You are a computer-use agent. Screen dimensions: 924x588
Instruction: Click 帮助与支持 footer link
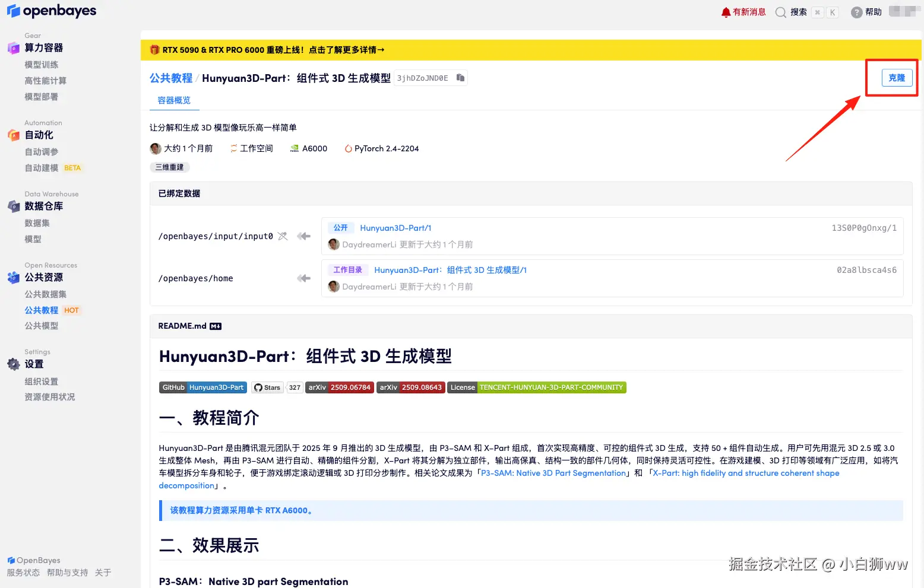point(68,573)
